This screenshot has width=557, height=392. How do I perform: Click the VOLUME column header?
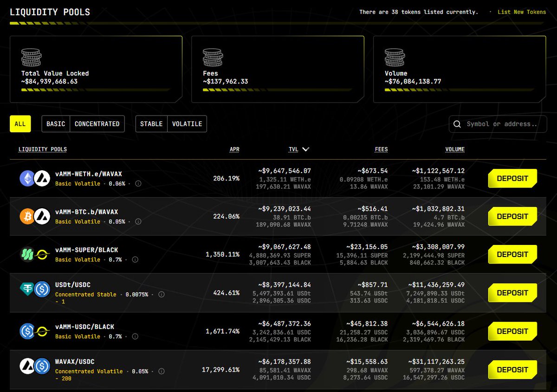coord(455,149)
